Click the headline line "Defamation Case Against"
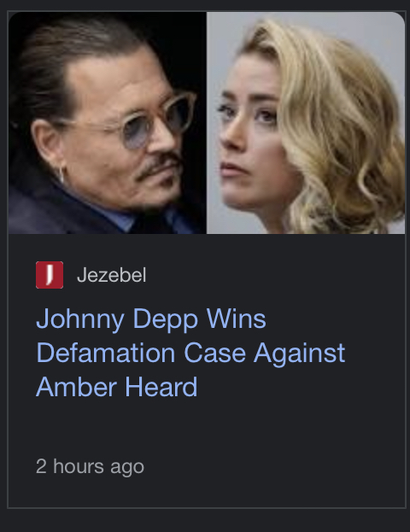410x532 pixels. pyautogui.click(x=190, y=353)
